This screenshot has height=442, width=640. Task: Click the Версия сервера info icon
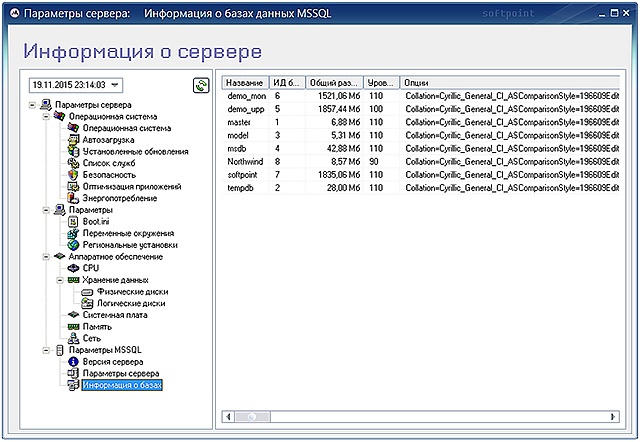[73, 362]
